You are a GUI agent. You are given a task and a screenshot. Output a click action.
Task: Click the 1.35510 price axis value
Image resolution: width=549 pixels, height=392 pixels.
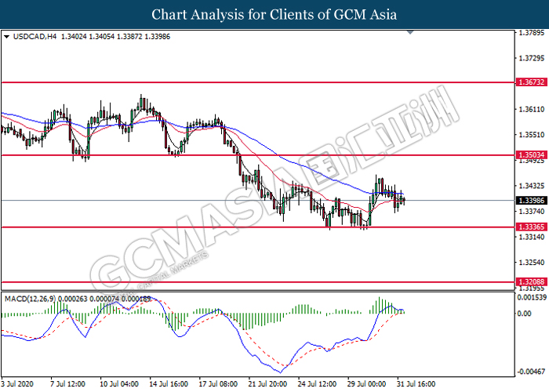coord(532,135)
